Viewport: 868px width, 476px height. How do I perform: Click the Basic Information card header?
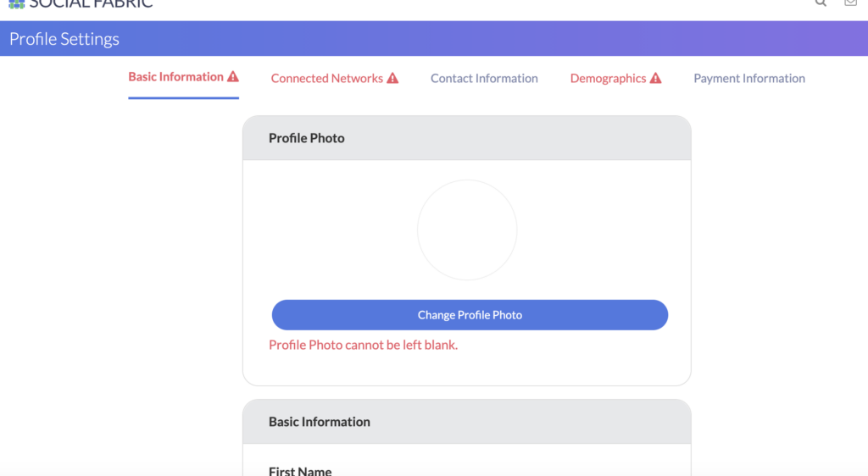(x=467, y=422)
